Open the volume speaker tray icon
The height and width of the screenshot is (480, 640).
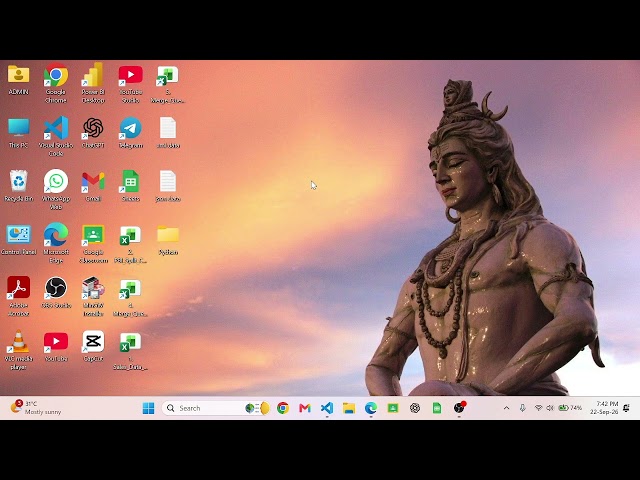[550, 408]
